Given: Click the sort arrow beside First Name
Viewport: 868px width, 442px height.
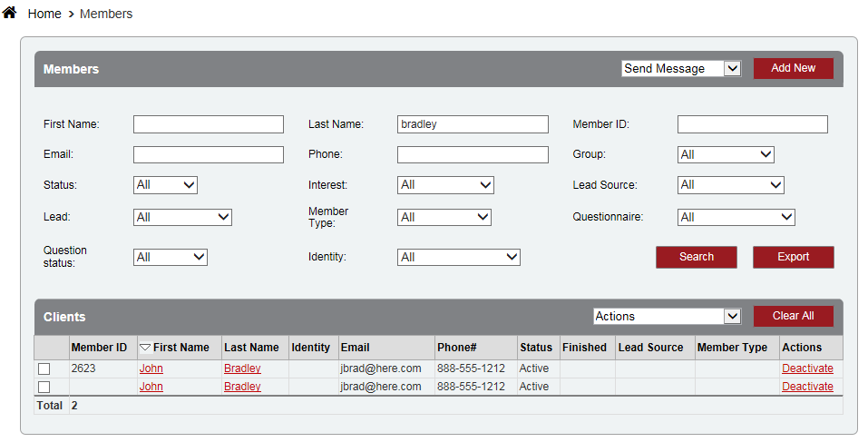Looking at the screenshot, I should pos(145,348).
